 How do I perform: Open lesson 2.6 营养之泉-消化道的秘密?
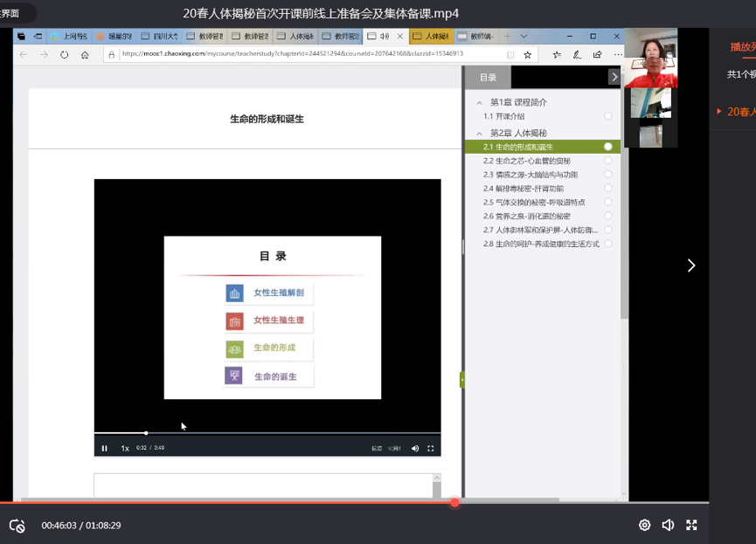[526, 216]
